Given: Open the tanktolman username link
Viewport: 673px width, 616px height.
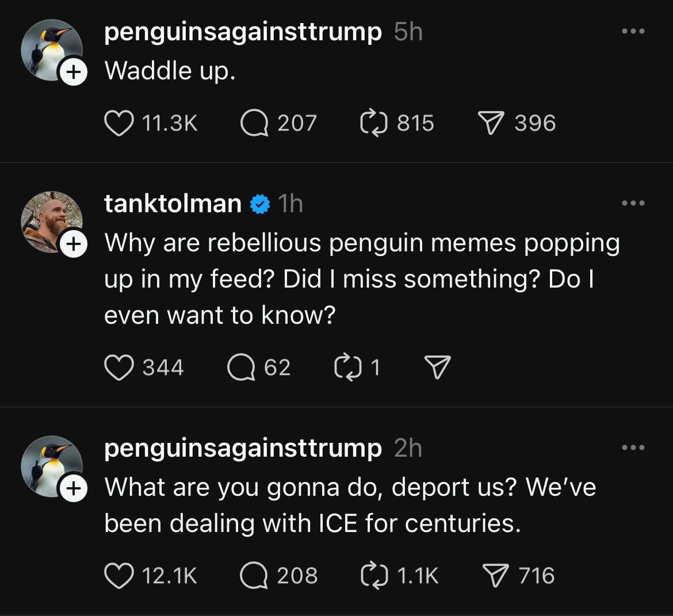Looking at the screenshot, I should [x=173, y=204].
